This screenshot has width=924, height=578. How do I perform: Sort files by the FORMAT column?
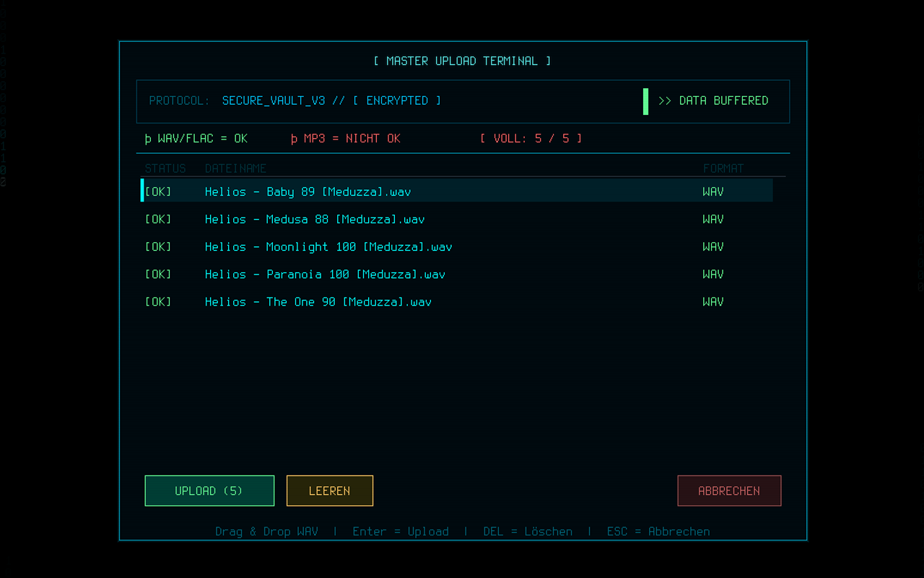(x=723, y=168)
